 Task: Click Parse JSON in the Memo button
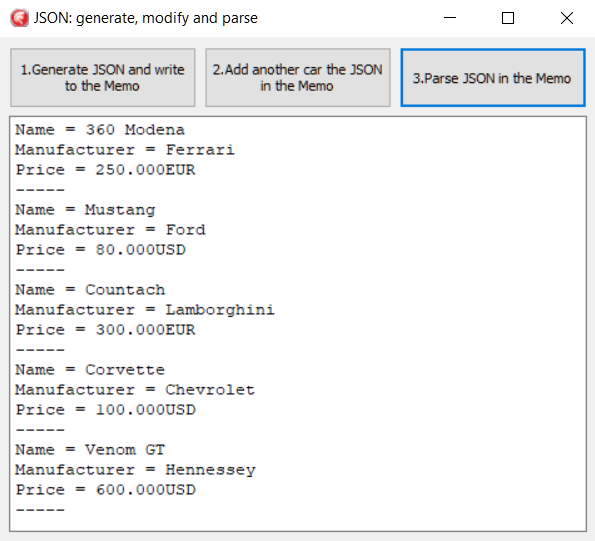pos(493,78)
